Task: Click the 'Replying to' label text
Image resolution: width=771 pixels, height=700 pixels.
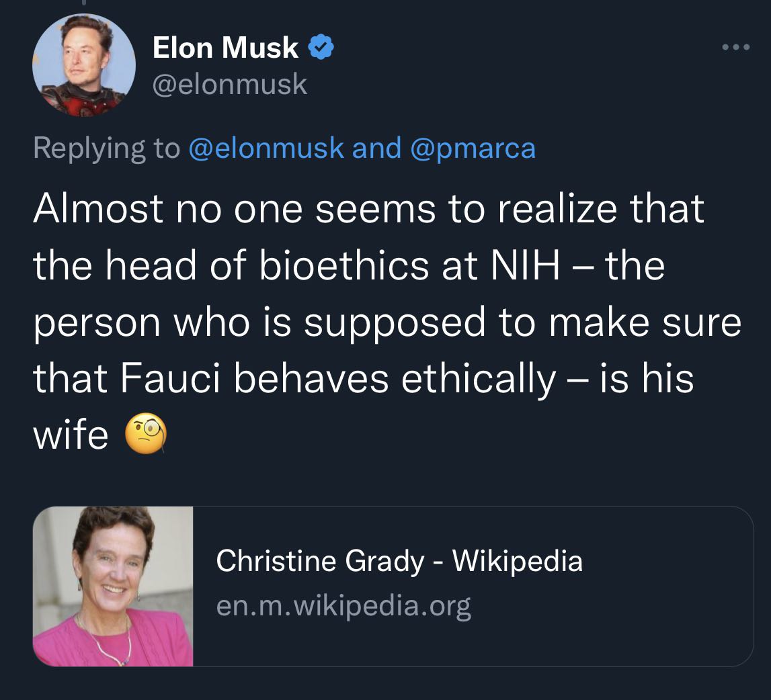Action: [x=106, y=148]
